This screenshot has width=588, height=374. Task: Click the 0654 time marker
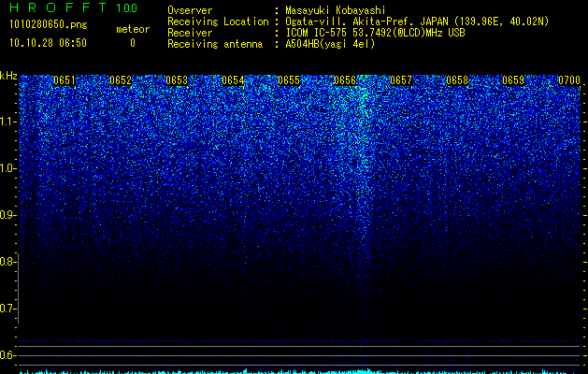233,80
